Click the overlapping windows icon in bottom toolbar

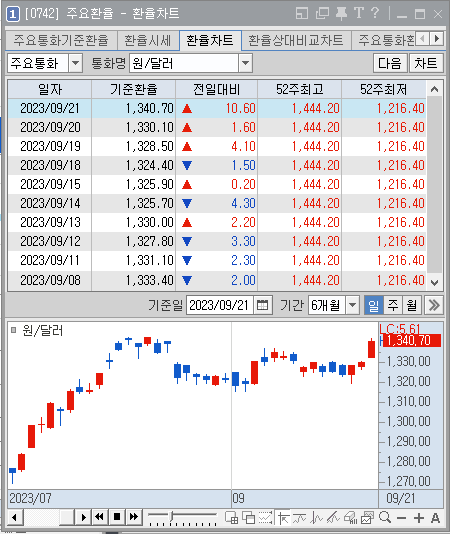[x=249, y=518]
